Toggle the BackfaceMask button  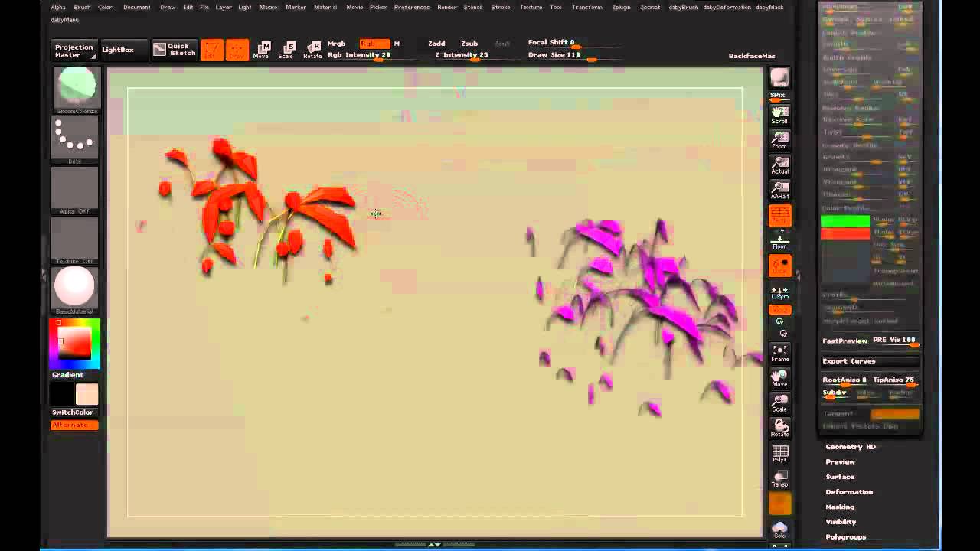[x=752, y=56]
